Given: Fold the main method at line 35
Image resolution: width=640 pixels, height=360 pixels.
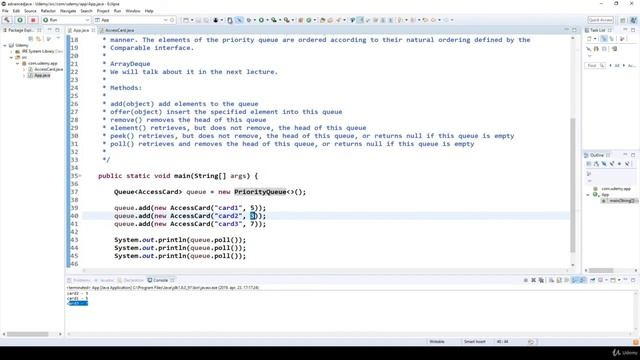Looking at the screenshot, I should (80, 176).
